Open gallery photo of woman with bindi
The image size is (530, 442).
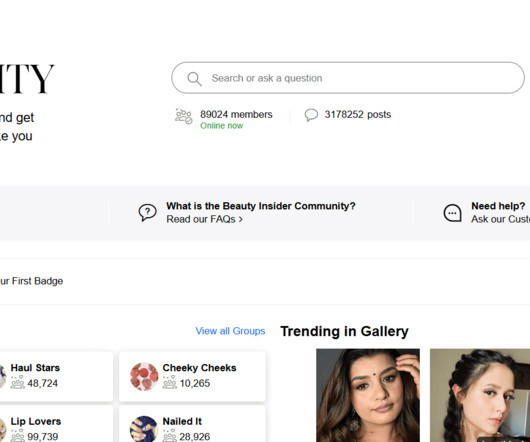point(368,395)
